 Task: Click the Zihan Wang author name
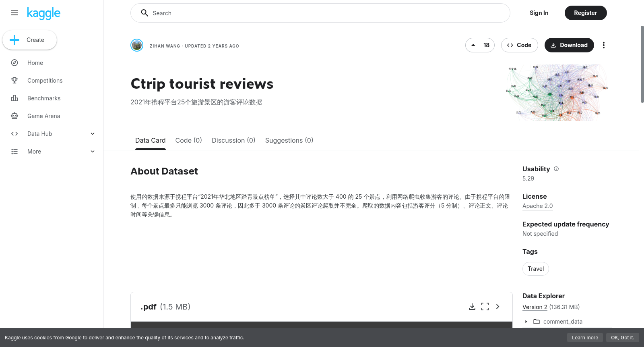[165, 46]
